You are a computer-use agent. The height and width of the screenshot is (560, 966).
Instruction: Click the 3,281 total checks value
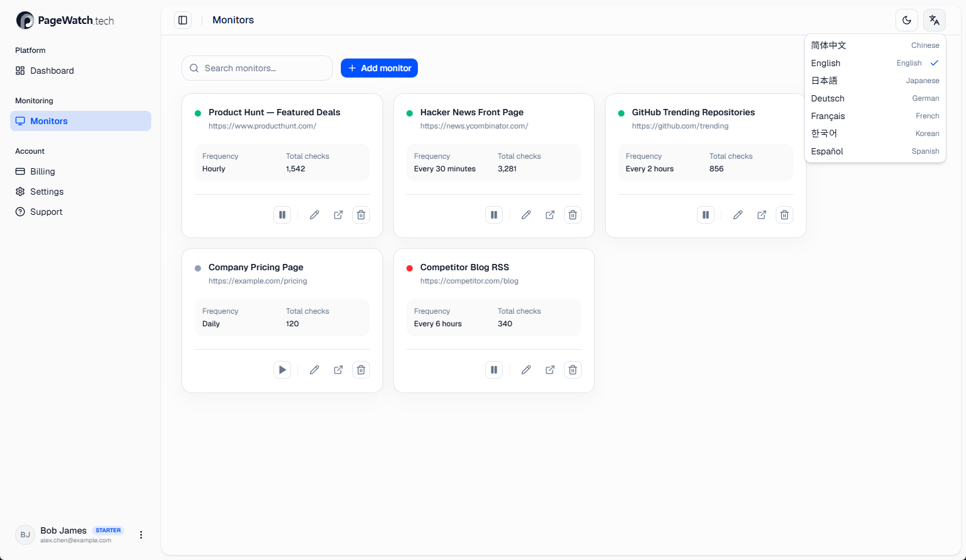click(507, 169)
